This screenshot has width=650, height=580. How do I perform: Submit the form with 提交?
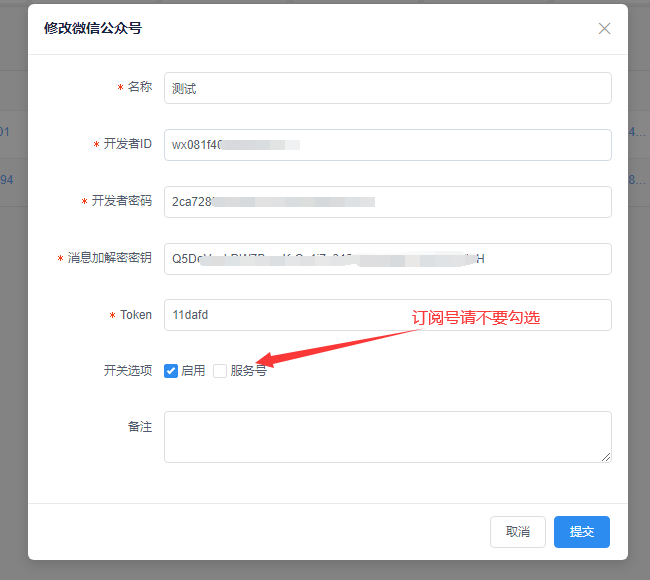(x=582, y=531)
